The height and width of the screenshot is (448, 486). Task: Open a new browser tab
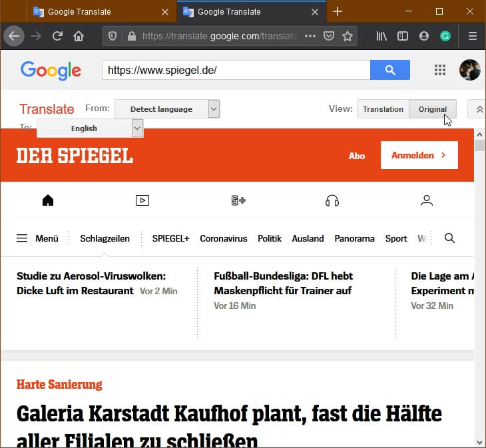[x=338, y=12]
